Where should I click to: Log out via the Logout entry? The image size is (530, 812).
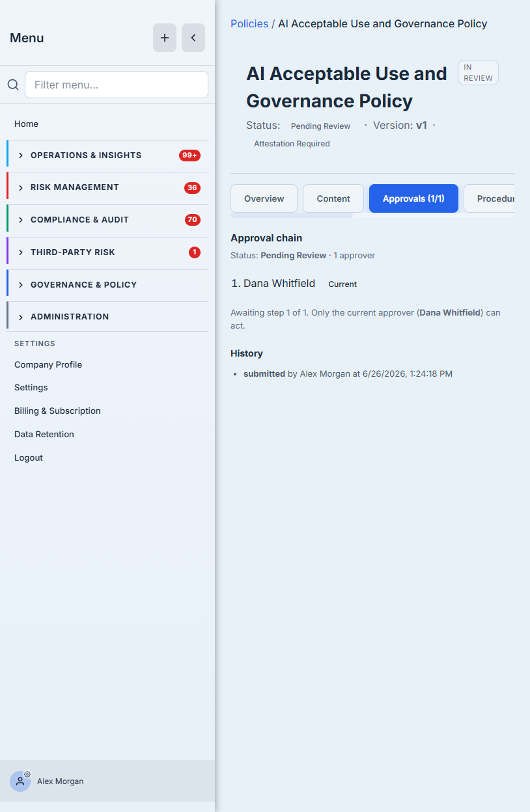29,457
